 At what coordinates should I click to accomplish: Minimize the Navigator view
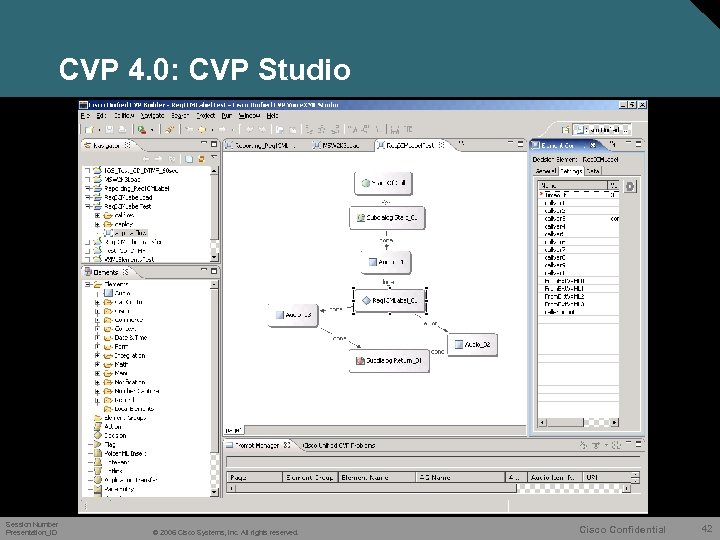coord(204,144)
